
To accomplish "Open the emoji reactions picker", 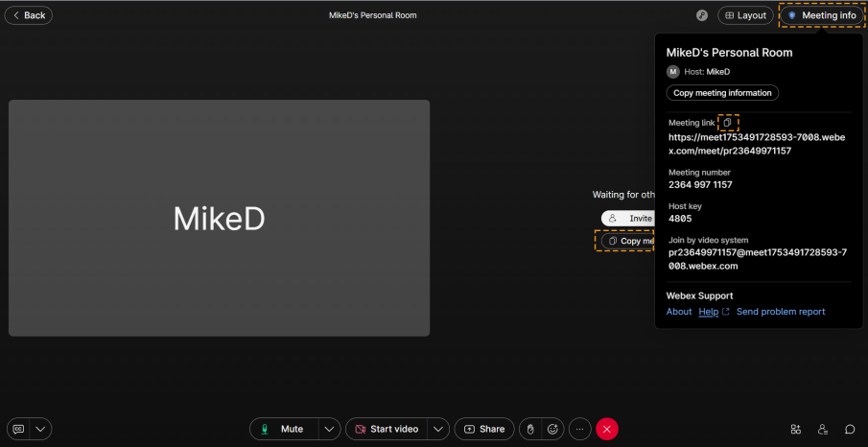I will 552,429.
